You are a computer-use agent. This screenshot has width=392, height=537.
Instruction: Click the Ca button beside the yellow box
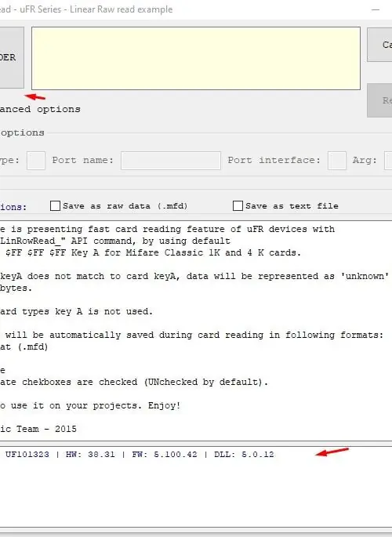click(379, 45)
